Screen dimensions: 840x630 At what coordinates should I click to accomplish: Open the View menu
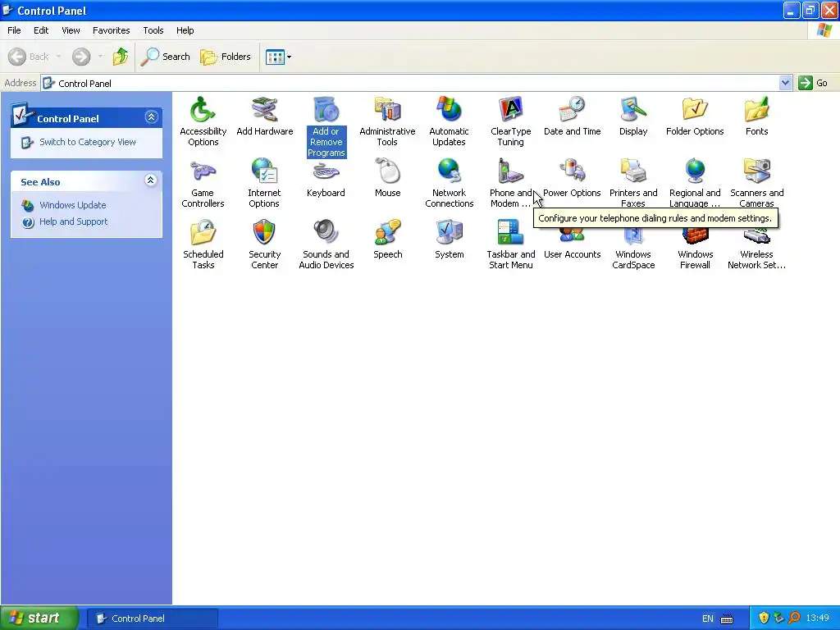71,30
